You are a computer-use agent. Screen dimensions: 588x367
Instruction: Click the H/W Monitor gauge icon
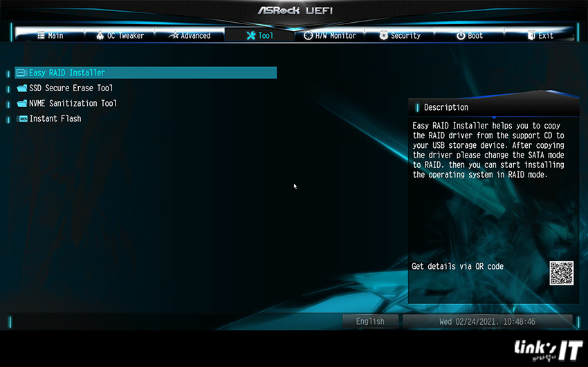pos(309,35)
